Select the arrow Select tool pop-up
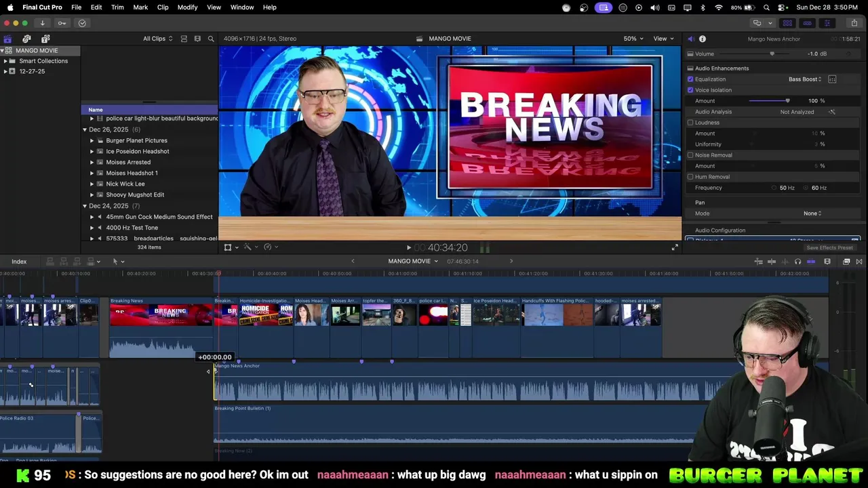The width and height of the screenshot is (868, 488). click(x=118, y=262)
